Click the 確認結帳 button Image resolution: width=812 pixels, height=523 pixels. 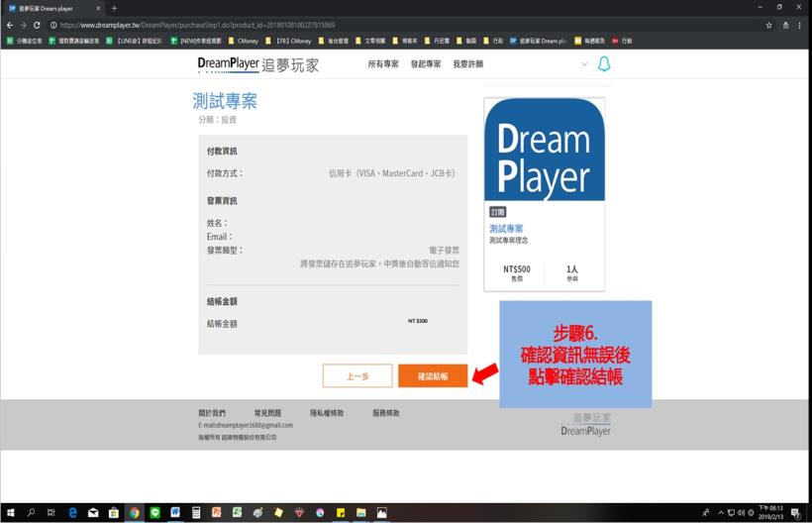coord(433,376)
